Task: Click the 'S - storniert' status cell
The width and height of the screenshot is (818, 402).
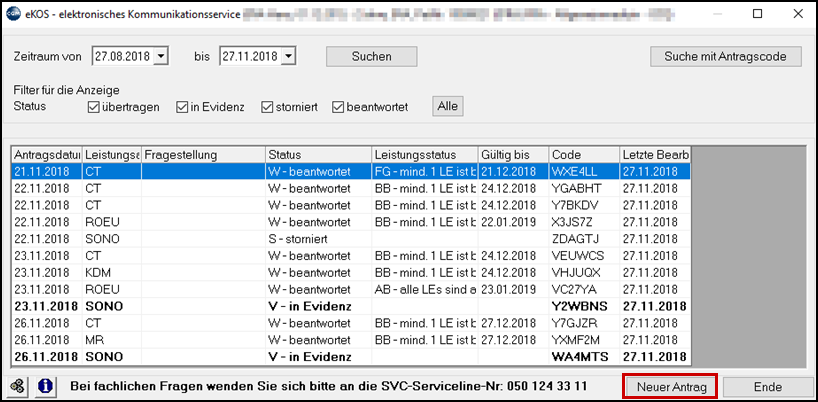Action: (319, 239)
